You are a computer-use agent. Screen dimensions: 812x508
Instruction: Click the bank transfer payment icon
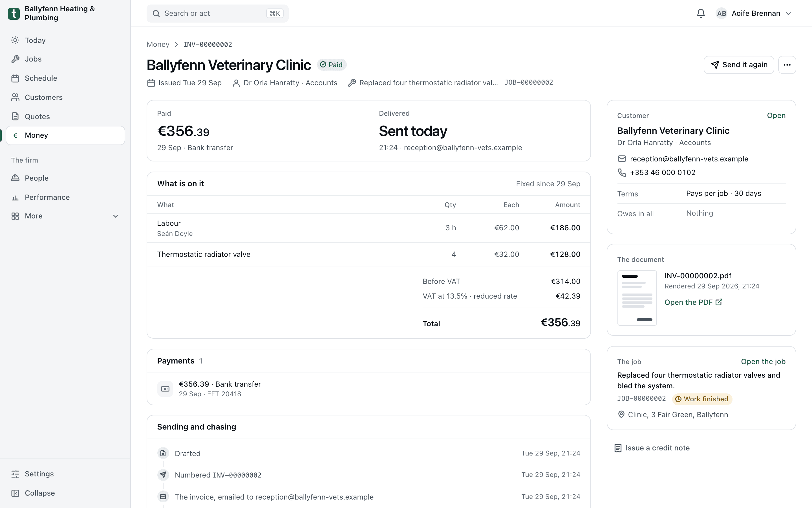(165, 389)
